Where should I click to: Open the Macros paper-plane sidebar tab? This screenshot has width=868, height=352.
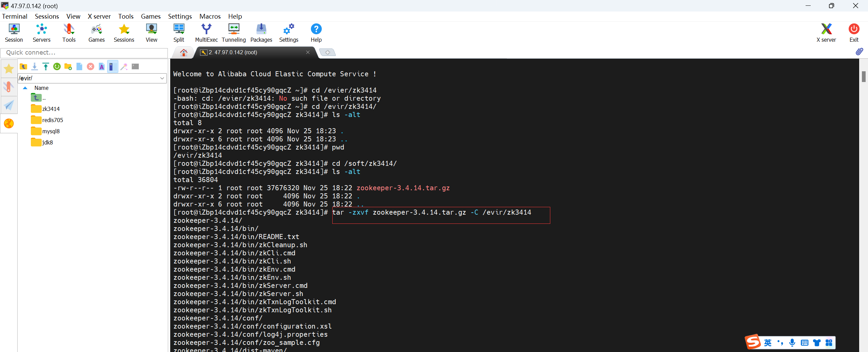(9, 105)
